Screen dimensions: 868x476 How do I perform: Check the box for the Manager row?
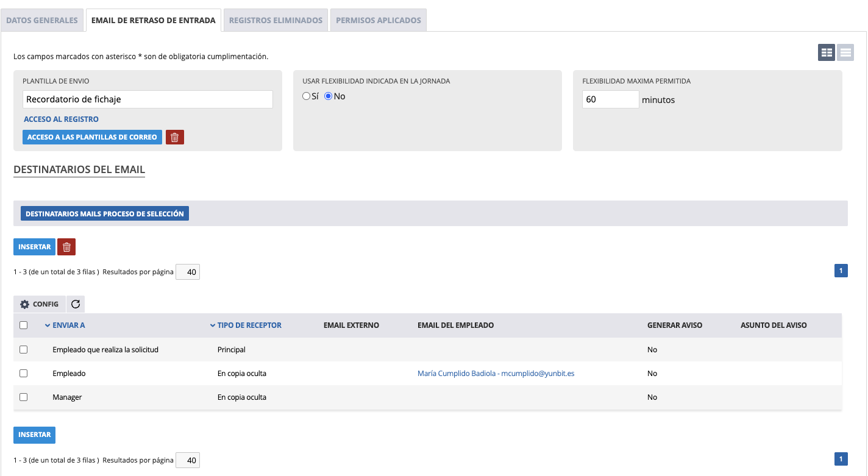(24, 397)
